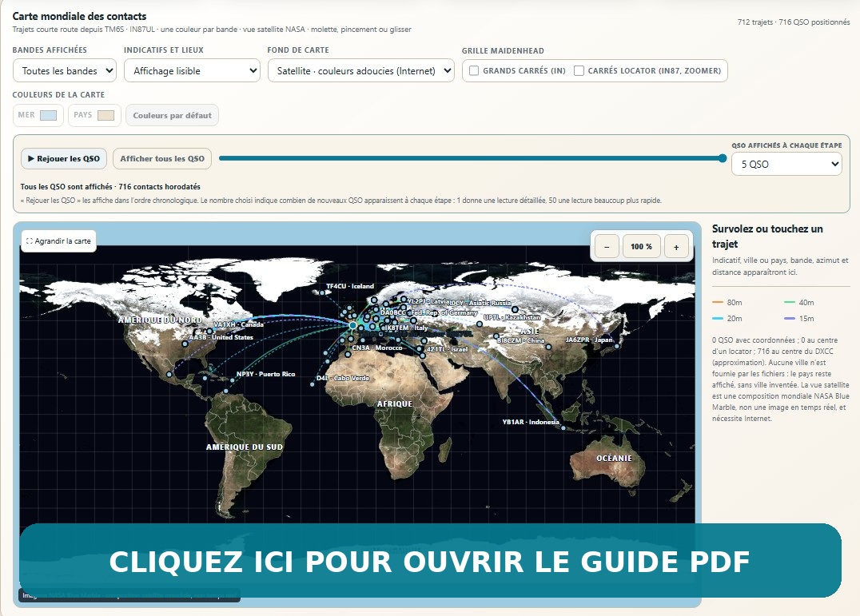The height and width of the screenshot is (616, 860).
Task: Zoom out the map with minus button
Action: [x=607, y=247]
